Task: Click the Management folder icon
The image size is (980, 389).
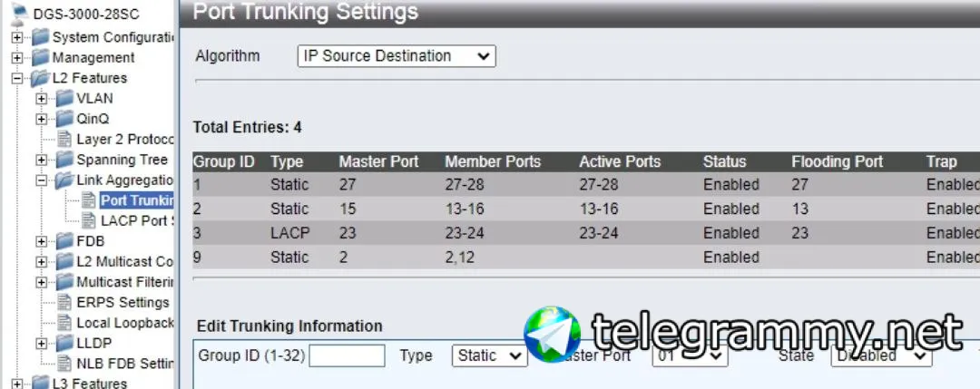Action: [40, 58]
